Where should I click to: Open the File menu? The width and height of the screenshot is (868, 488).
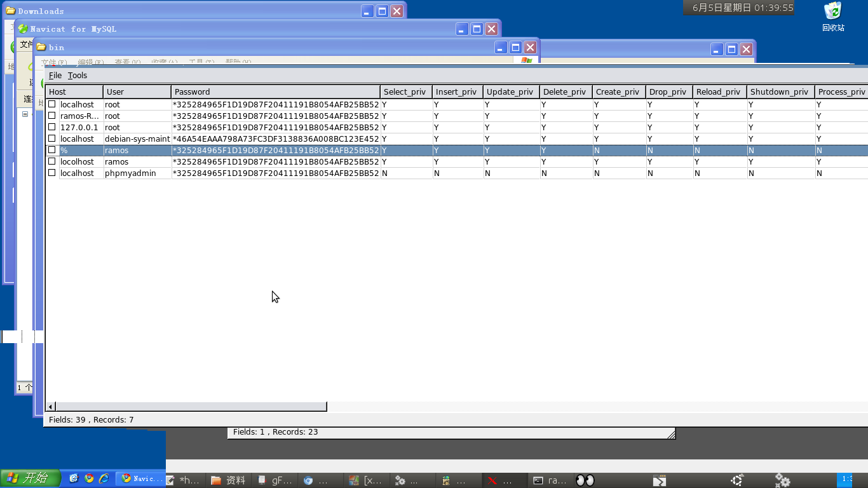coord(55,76)
